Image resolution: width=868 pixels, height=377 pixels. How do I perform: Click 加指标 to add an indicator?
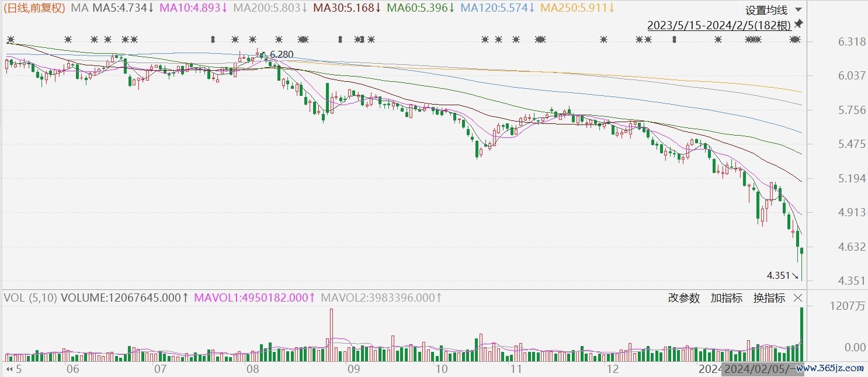pos(726,298)
